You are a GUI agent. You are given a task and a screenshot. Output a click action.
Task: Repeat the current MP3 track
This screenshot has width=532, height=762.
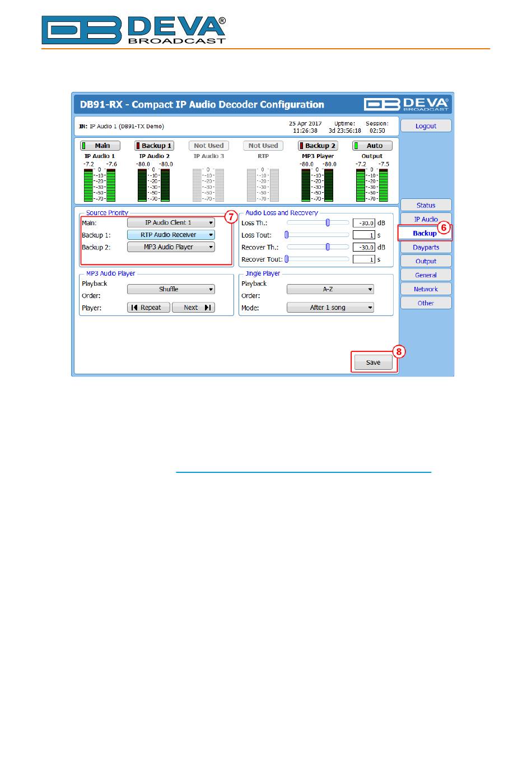(x=148, y=308)
